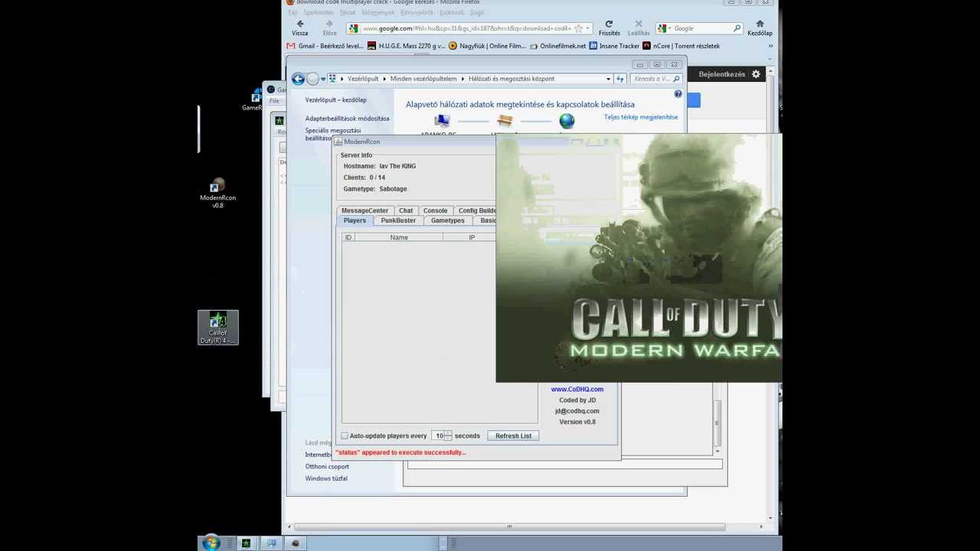Switch to MessageCenter tab in ModernRcon
The image size is (980, 551).
(364, 210)
